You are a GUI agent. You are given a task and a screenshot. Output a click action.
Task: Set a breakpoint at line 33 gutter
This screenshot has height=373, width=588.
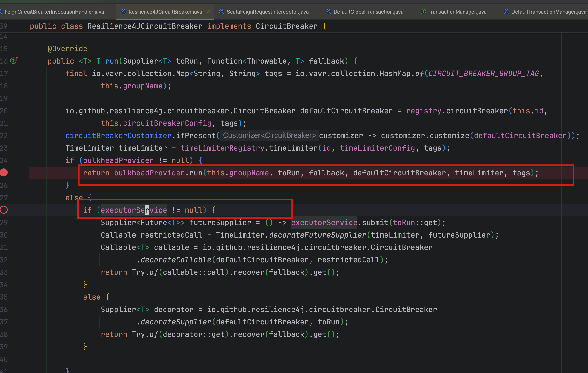pyautogui.click(x=4, y=272)
